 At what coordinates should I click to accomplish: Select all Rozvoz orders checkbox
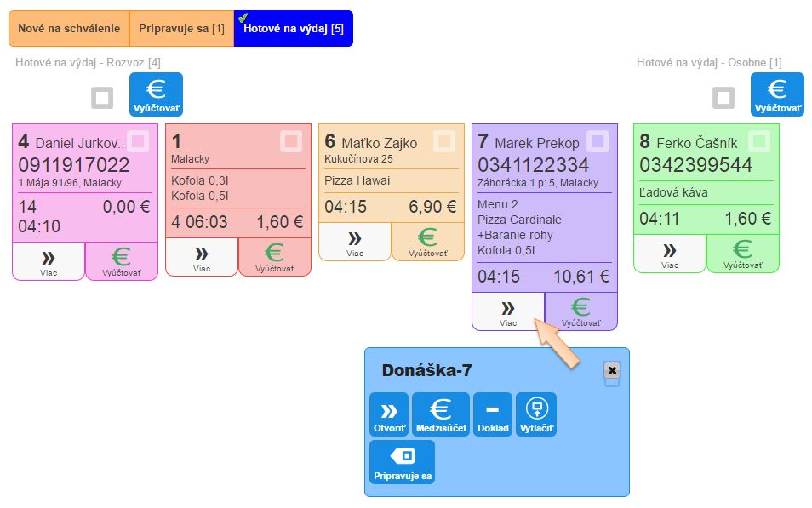coord(102,98)
